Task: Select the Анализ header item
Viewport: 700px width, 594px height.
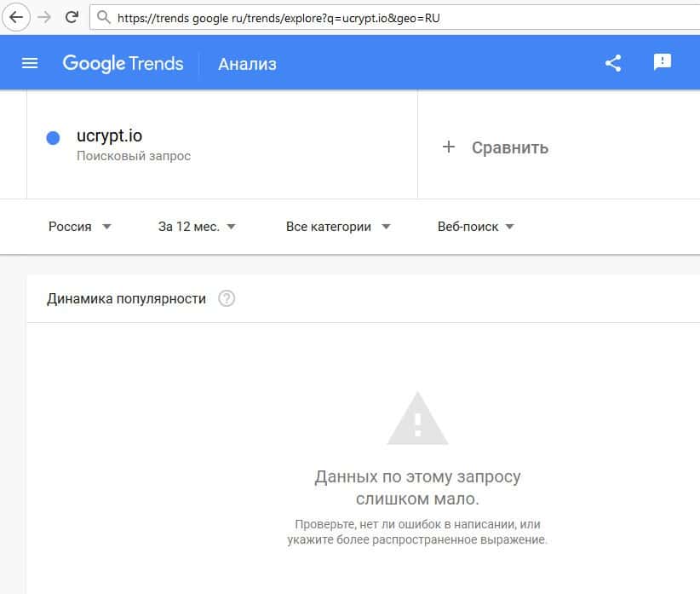Action: click(247, 64)
